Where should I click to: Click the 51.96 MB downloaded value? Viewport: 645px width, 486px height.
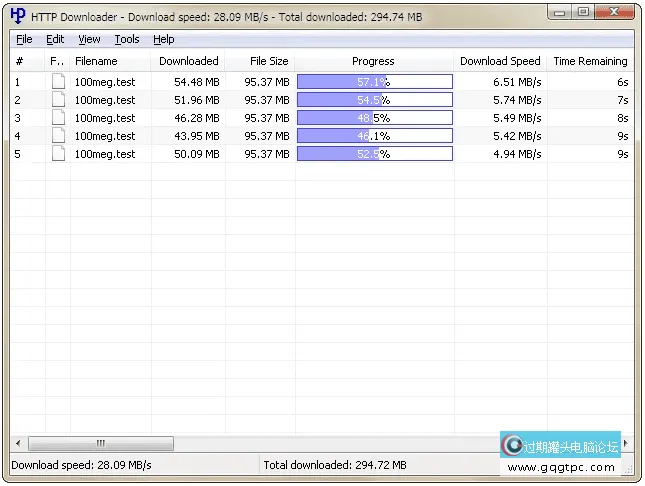[197, 100]
